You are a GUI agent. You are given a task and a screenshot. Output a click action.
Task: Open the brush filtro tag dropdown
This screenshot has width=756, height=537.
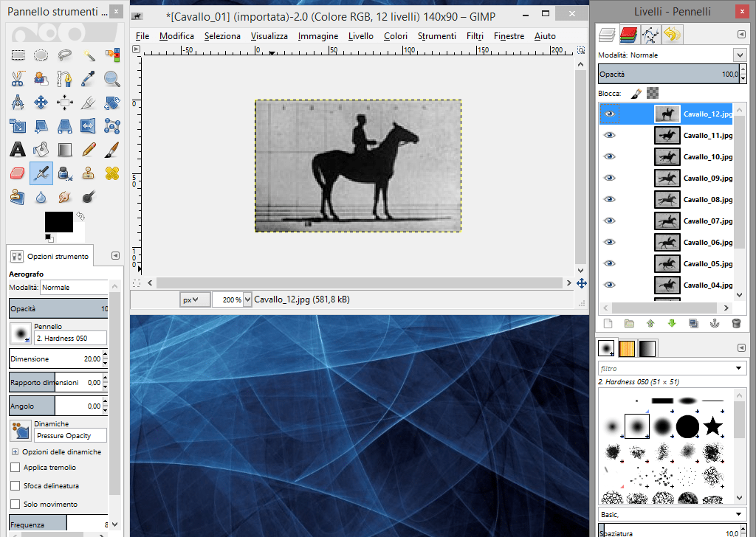point(738,368)
